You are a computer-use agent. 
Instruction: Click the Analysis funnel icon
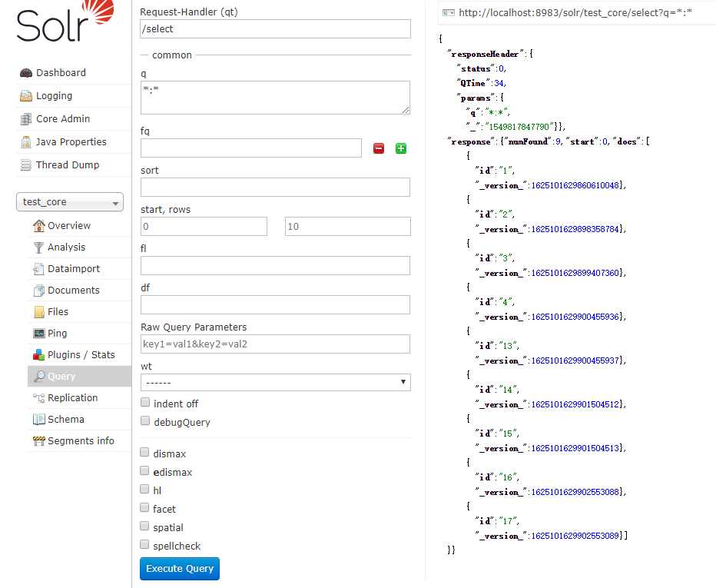[39, 247]
